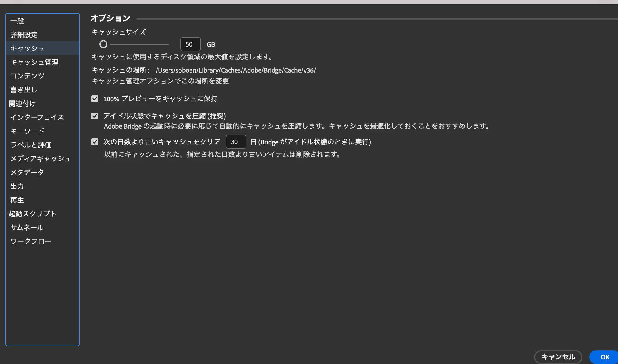Open ラベルと評価 settings
The width and height of the screenshot is (618, 364).
pos(31,145)
